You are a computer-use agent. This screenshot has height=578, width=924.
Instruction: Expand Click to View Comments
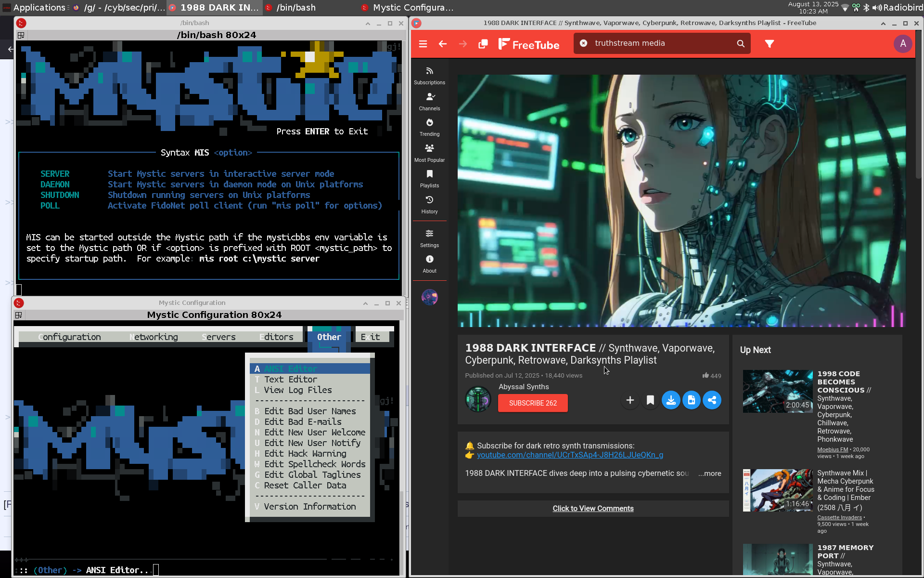point(593,509)
